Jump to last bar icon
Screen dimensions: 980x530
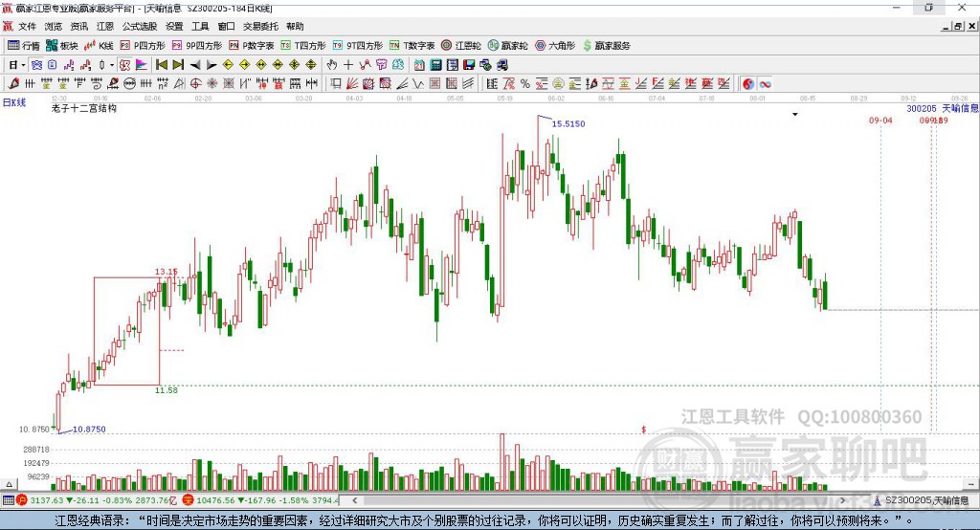(178, 65)
